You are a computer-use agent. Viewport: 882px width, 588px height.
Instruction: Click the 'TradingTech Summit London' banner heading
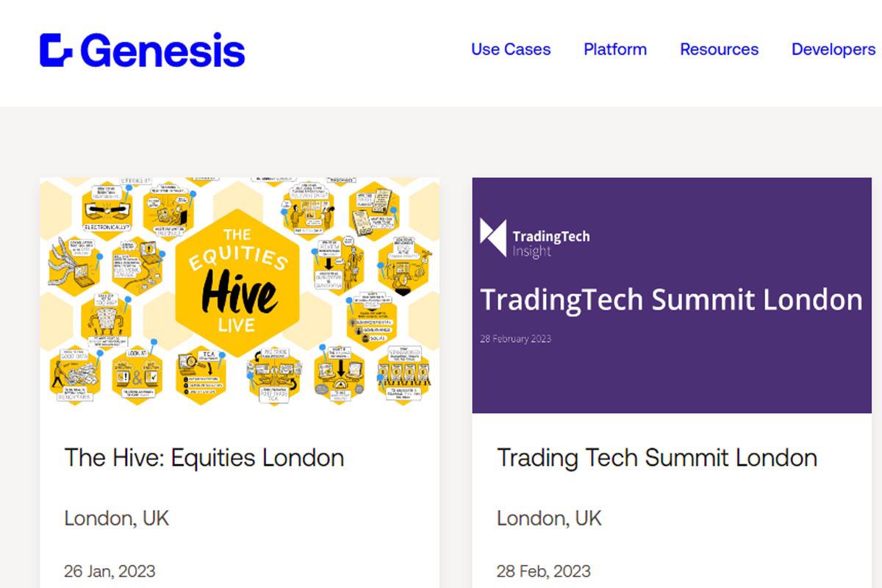tap(671, 300)
